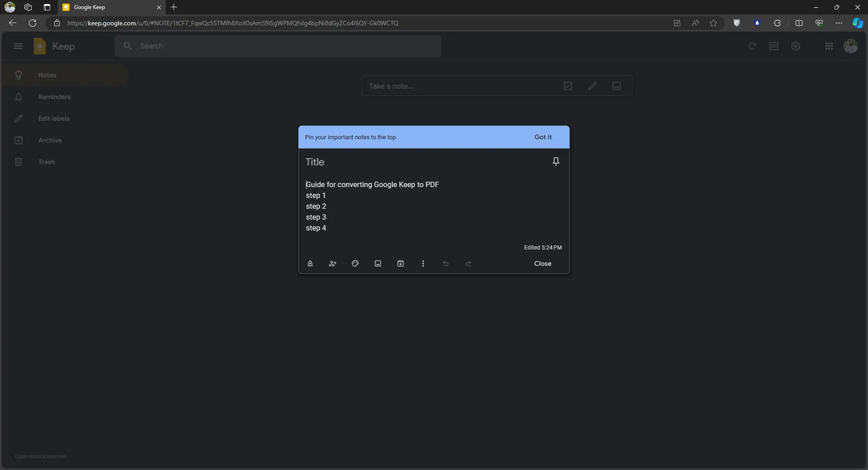Pin the note to the top

[x=556, y=161]
